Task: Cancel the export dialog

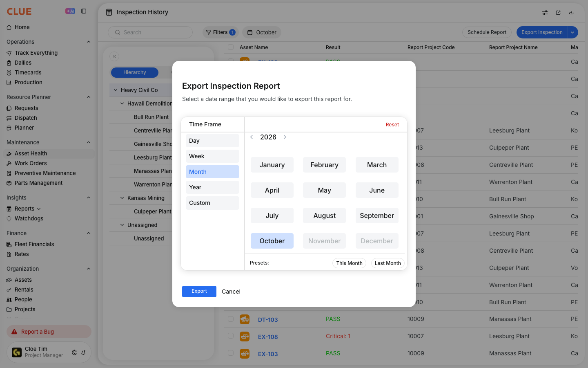Action: point(231,292)
